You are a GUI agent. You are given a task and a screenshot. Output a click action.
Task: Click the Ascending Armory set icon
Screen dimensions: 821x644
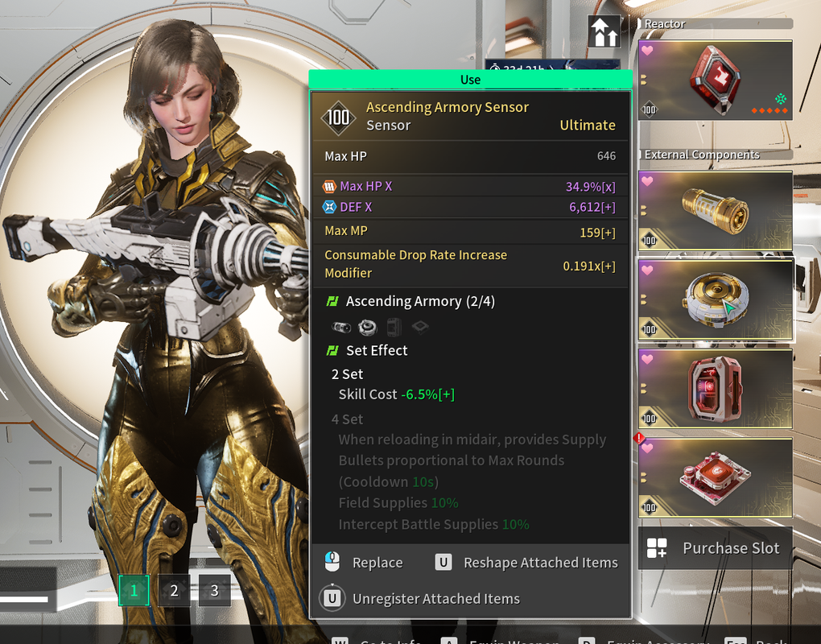[x=332, y=301]
